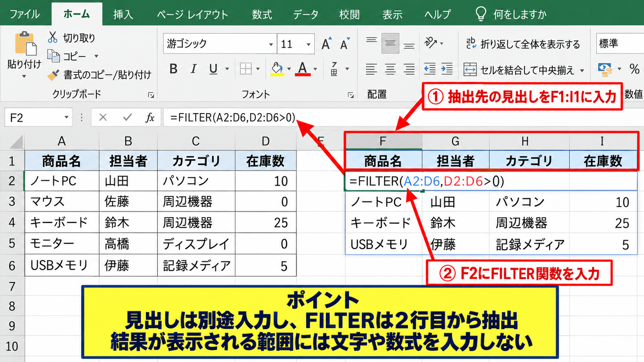
Task: Open the ファイル tab
Action: [25, 14]
